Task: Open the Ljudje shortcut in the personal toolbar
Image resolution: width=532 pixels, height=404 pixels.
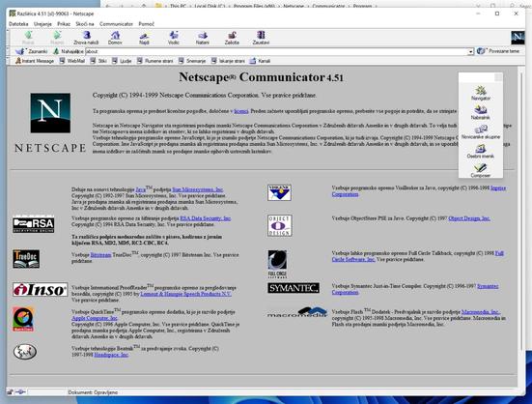Action: 122,61
